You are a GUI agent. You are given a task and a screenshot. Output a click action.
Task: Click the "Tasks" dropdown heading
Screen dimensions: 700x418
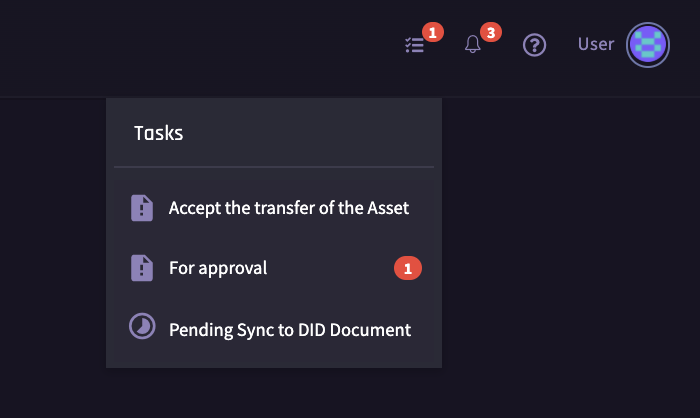point(158,133)
